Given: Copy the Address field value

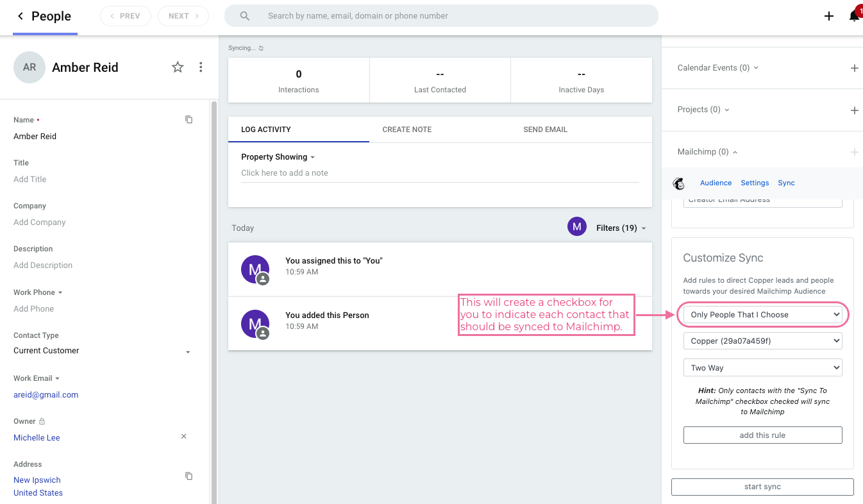Looking at the screenshot, I should tap(189, 476).
